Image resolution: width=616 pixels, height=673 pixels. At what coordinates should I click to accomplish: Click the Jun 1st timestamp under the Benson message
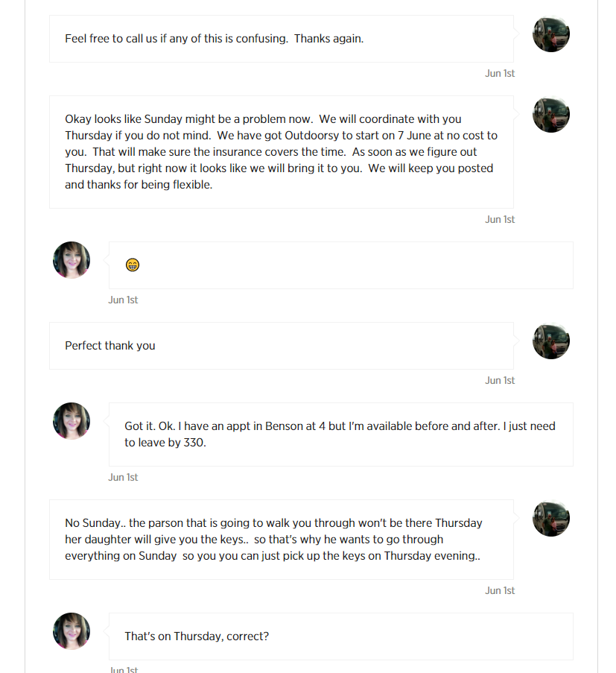click(123, 477)
